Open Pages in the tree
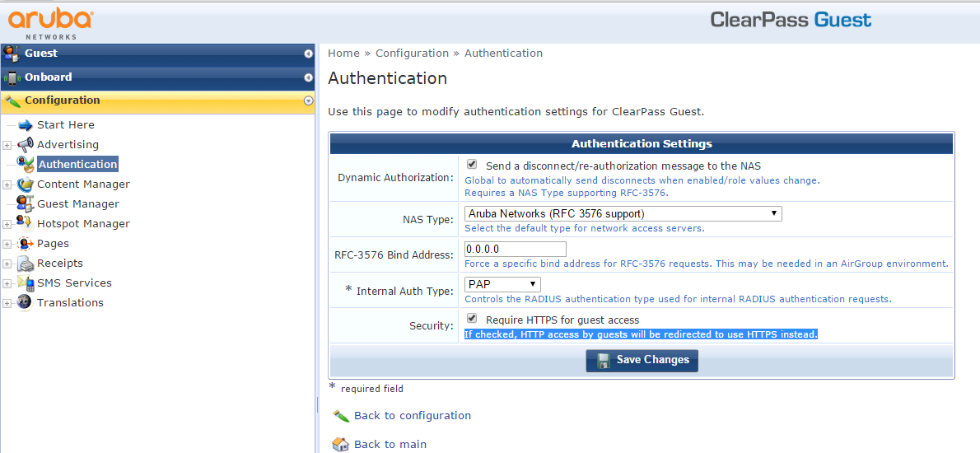Screen dimensions: 980x453 [x=54, y=244]
